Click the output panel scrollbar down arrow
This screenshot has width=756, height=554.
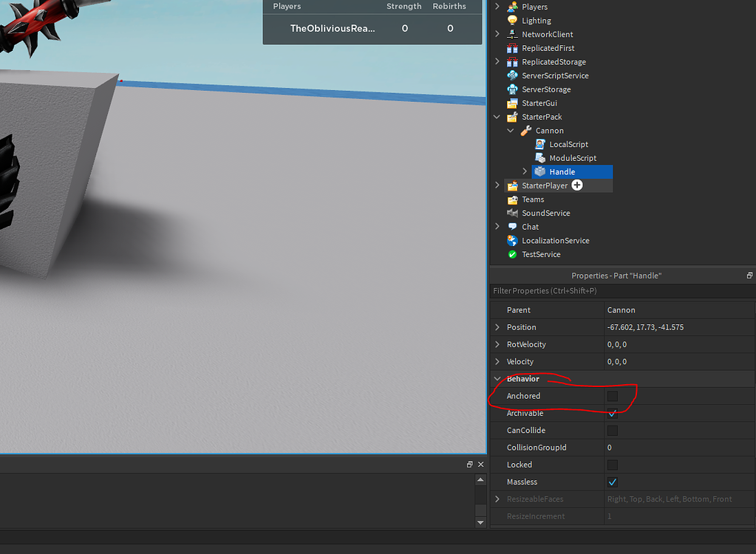(x=480, y=521)
